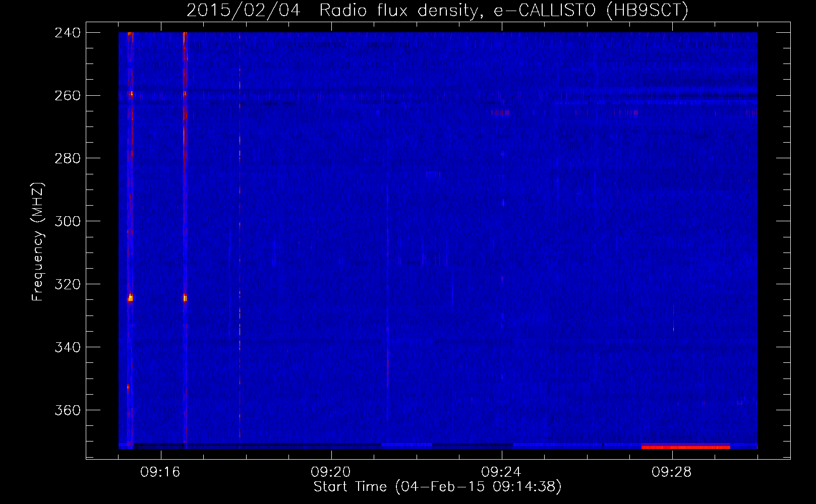Click the yellow burst spot at 325 MHz near 09:16:30
Image resolution: width=816 pixels, height=504 pixels.
[x=185, y=298]
